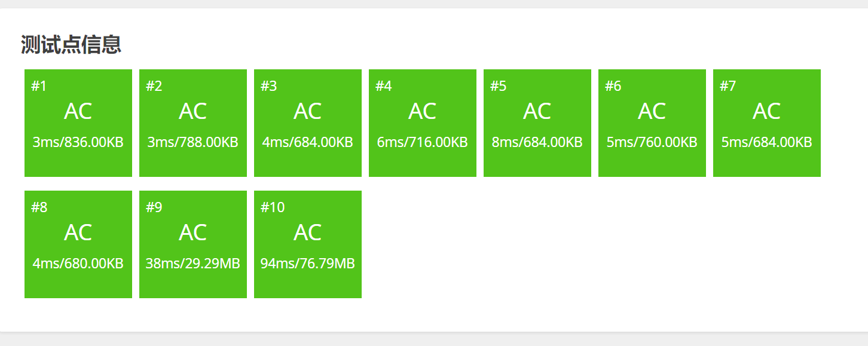This screenshot has width=868, height=346.
Task: Click test point #7 tile
Action: pyautogui.click(x=767, y=123)
